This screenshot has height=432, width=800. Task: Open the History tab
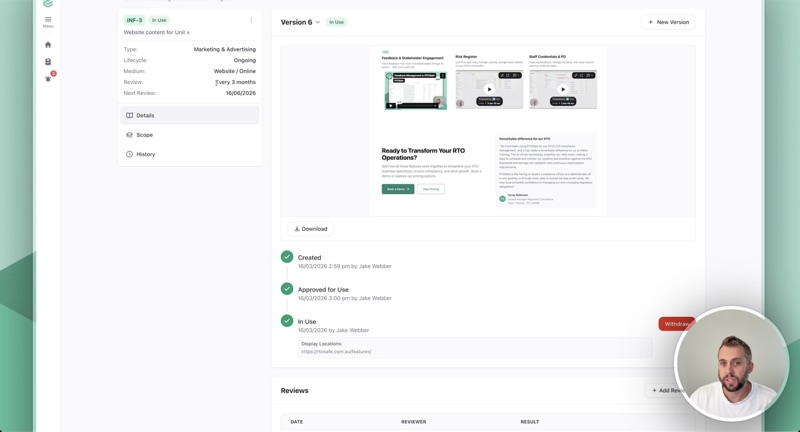(189, 154)
